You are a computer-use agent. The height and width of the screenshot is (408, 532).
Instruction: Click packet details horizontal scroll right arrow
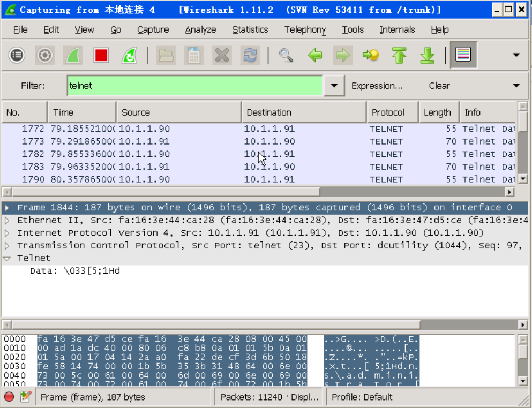click(x=522, y=325)
